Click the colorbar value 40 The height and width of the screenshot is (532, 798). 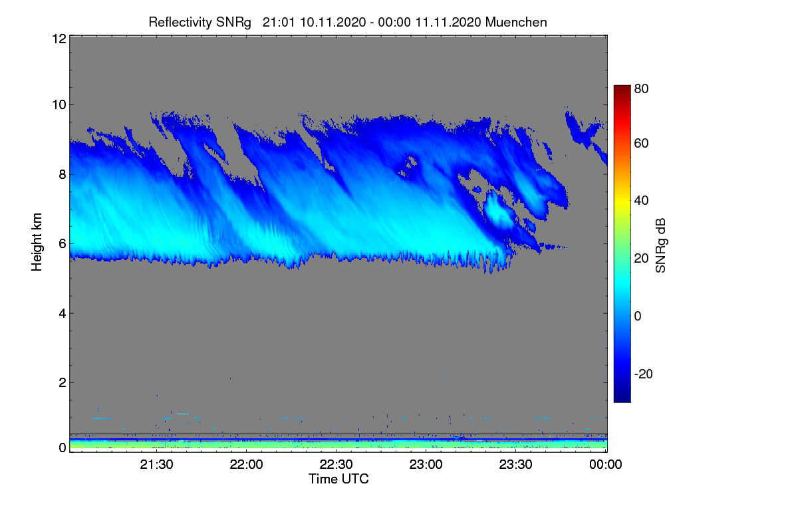coord(642,200)
